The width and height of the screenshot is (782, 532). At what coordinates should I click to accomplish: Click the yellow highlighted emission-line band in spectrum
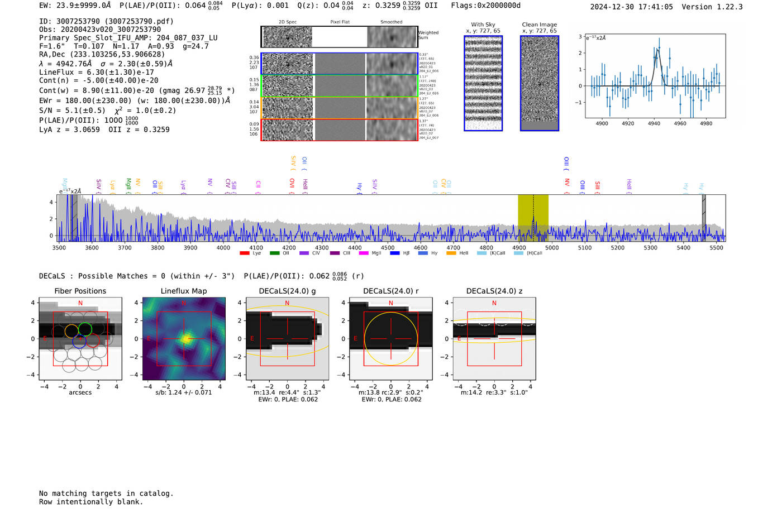coord(533,218)
